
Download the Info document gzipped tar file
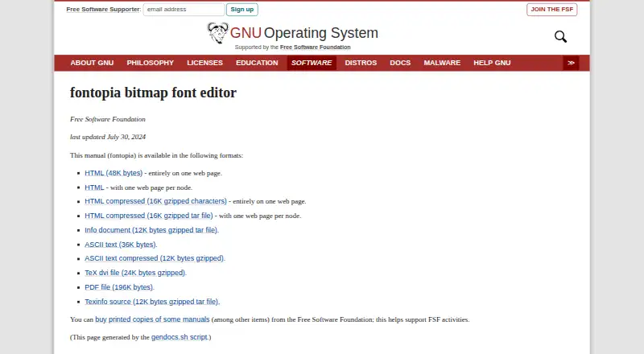151,230
